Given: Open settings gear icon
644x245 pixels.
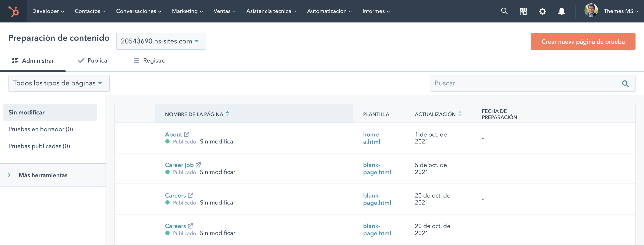Looking at the screenshot, I should click(542, 11).
